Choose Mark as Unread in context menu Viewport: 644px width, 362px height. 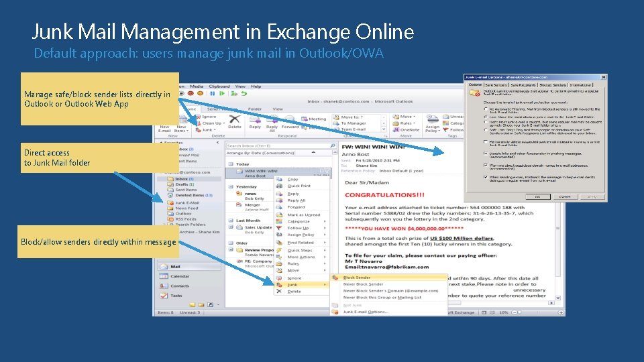coord(303,215)
